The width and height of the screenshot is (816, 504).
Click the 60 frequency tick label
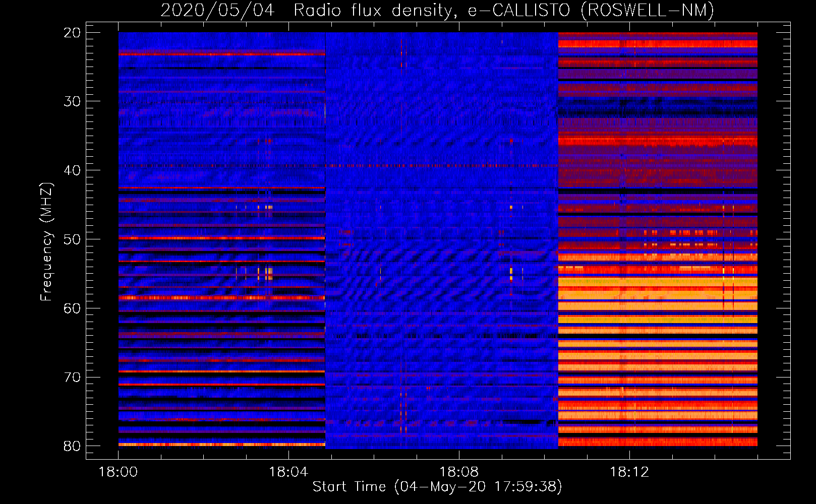[72, 308]
